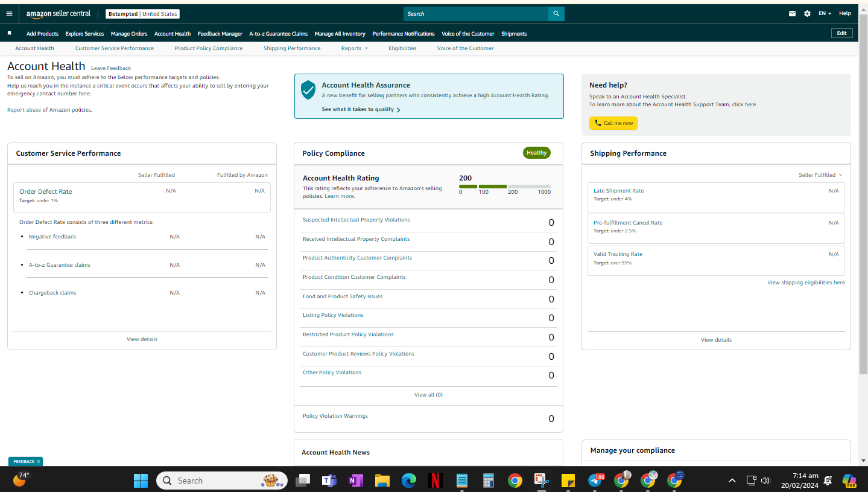Open the settings gear icon
Screen dimensions: 868x492
pos(807,13)
